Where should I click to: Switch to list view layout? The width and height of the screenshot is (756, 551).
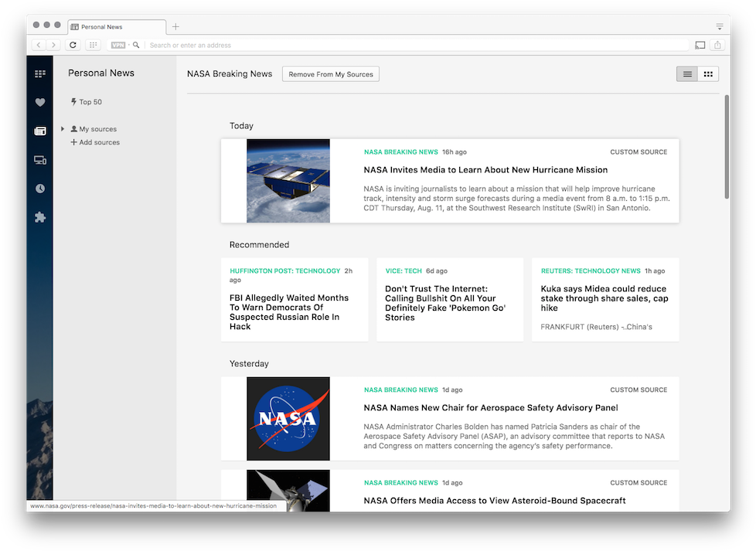pyautogui.click(x=686, y=74)
